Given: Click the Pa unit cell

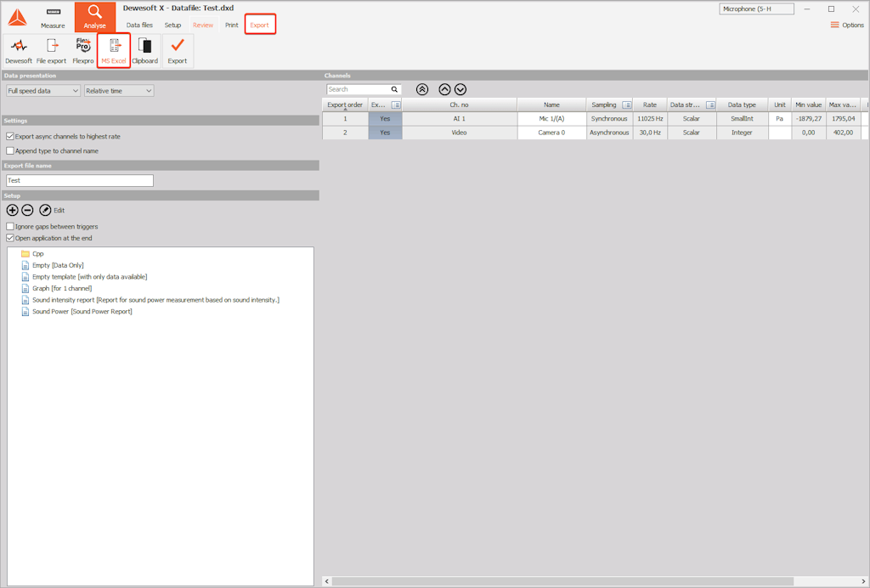Looking at the screenshot, I should 780,119.
